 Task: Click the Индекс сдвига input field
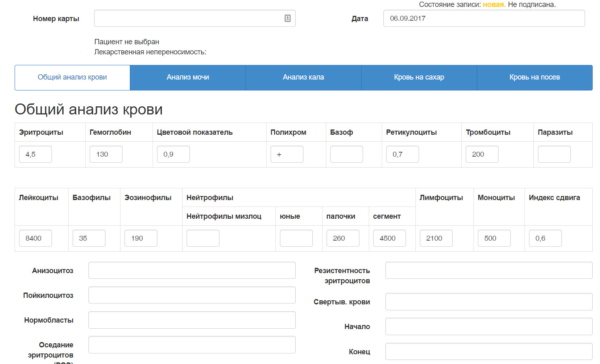click(x=545, y=238)
